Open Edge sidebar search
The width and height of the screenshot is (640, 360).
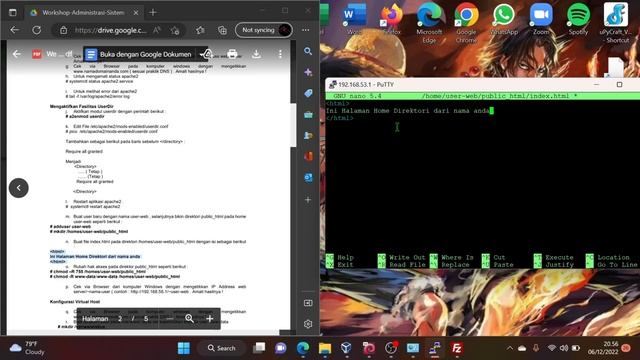pos(308,51)
